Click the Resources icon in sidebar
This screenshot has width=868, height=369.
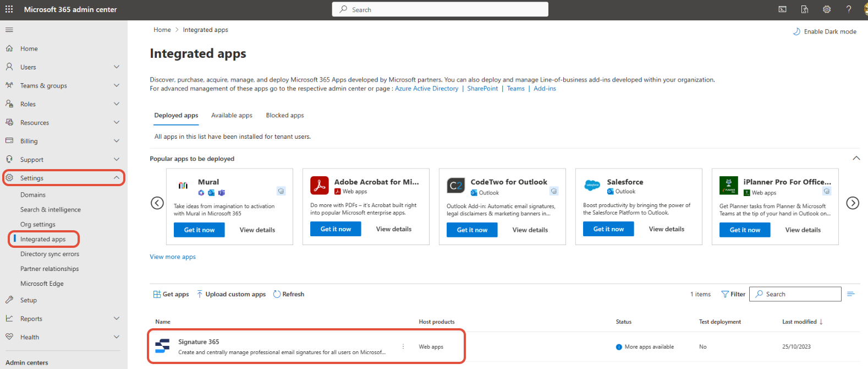pos(9,122)
